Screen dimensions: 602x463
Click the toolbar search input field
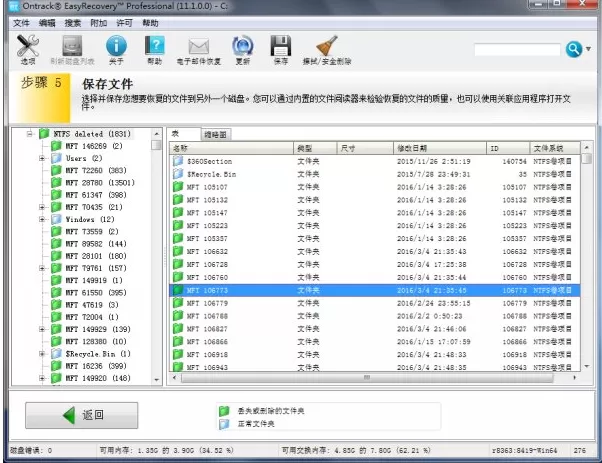(x=517, y=50)
